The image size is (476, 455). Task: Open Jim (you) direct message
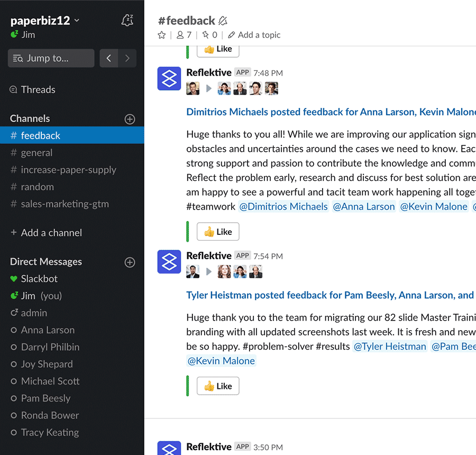point(72,296)
